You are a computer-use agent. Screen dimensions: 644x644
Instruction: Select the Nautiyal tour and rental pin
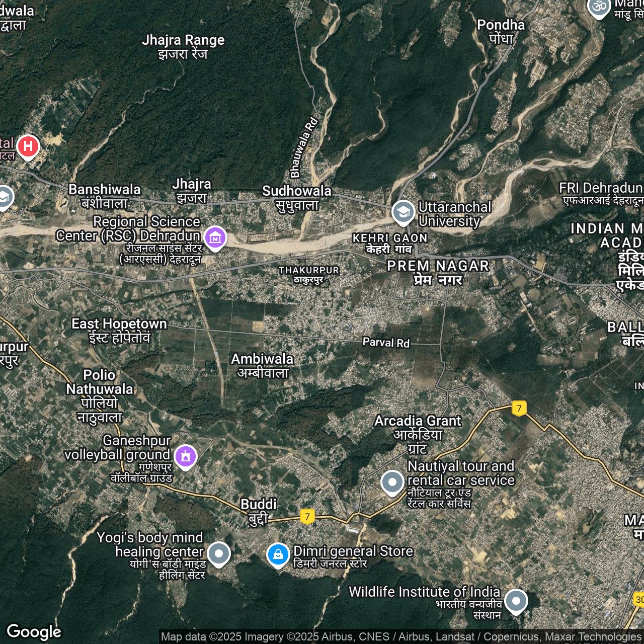click(392, 482)
